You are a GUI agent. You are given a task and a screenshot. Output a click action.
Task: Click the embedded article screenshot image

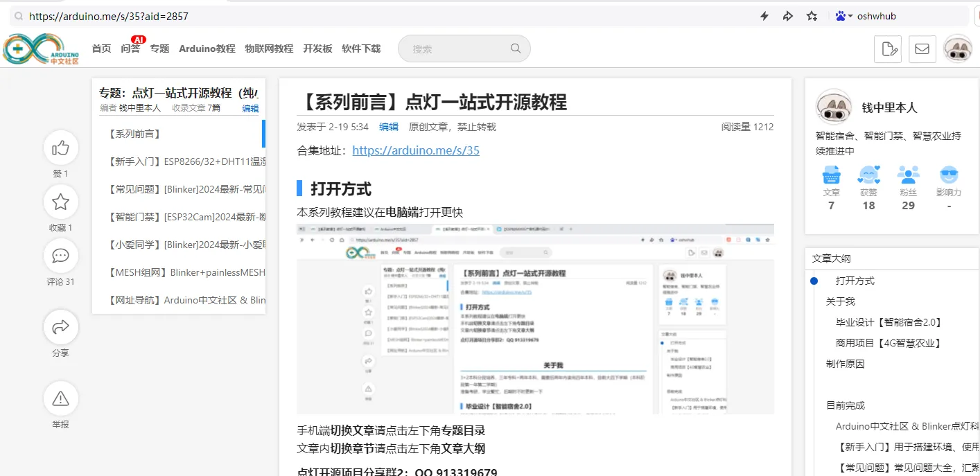click(x=535, y=319)
